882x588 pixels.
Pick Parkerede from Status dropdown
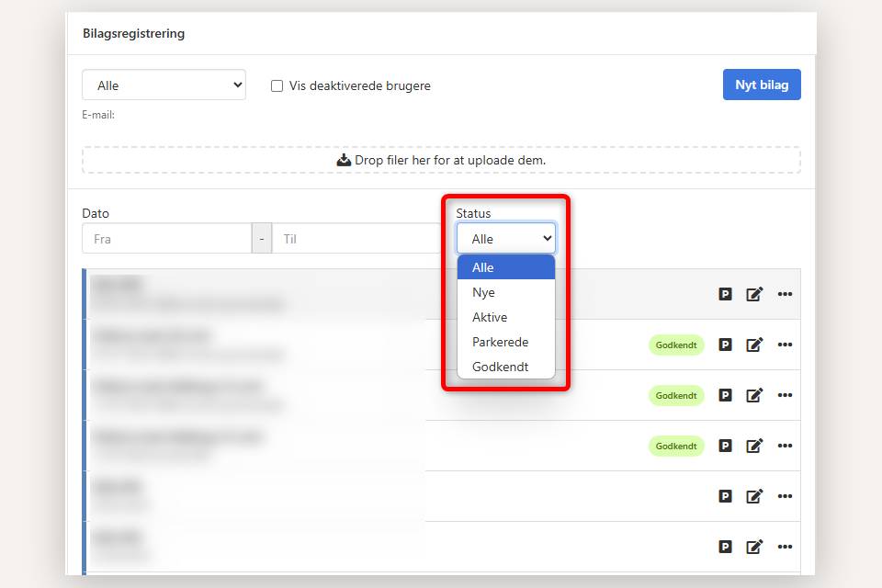[x=500, y=342]
